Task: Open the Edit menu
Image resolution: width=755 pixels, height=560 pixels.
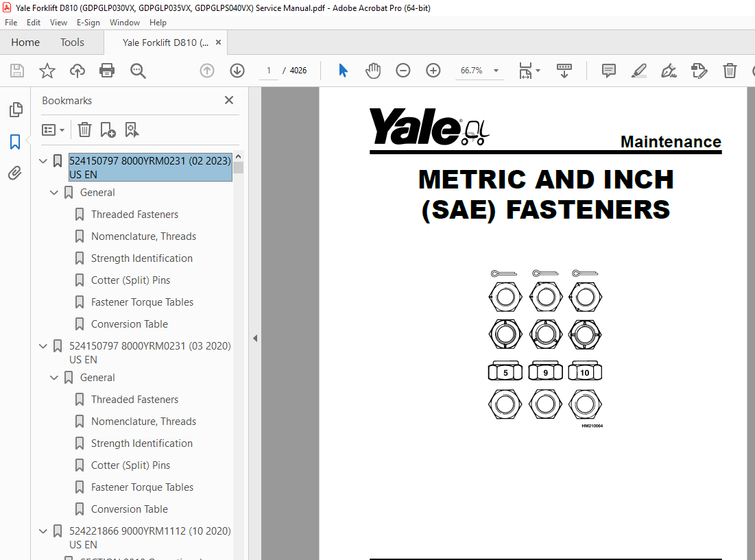Action: [x=33, y=23]
